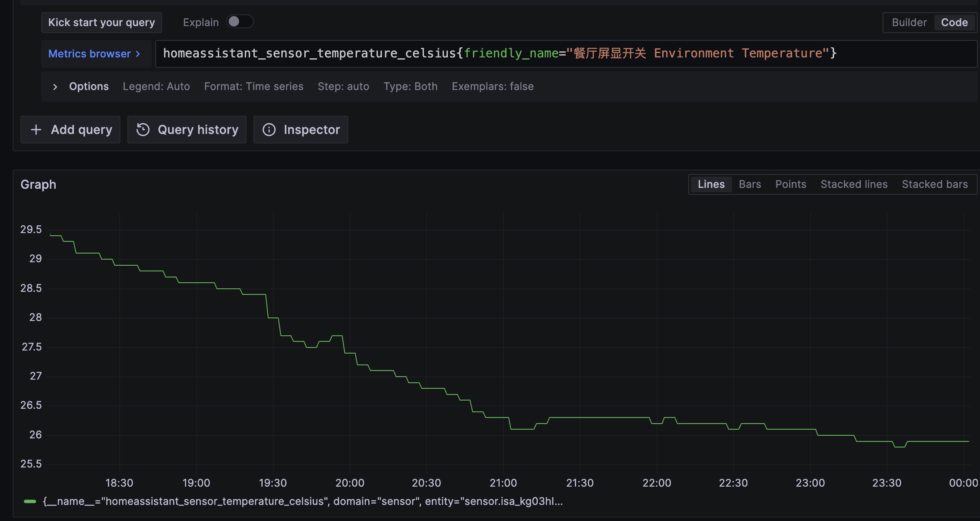The width and height of the screenshot is (980, 521).
Task: Click the clock icon on Query history
Action: pyautogui.click(x=143, y=130)
